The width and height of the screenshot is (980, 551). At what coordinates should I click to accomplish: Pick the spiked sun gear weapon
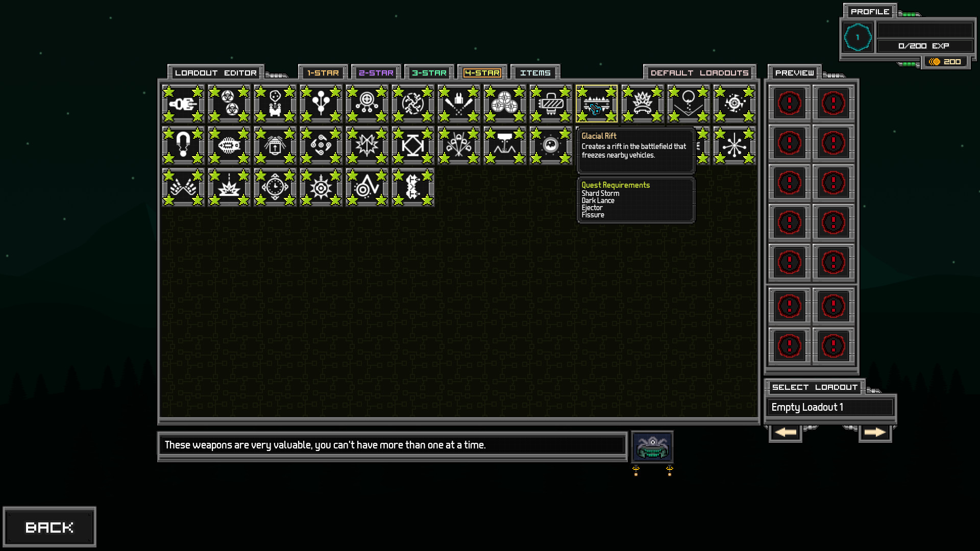pos(321,188)
